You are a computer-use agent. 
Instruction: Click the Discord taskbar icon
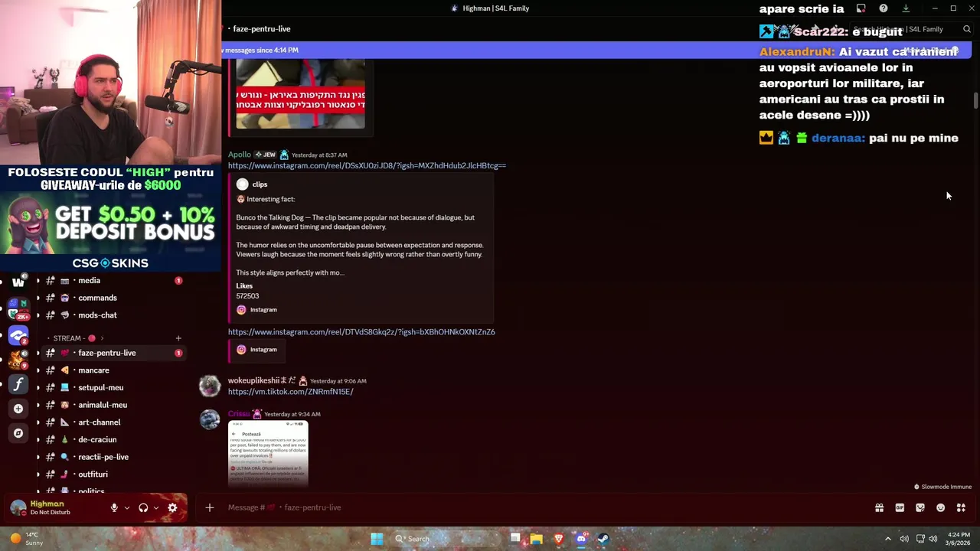click(581, 539)
